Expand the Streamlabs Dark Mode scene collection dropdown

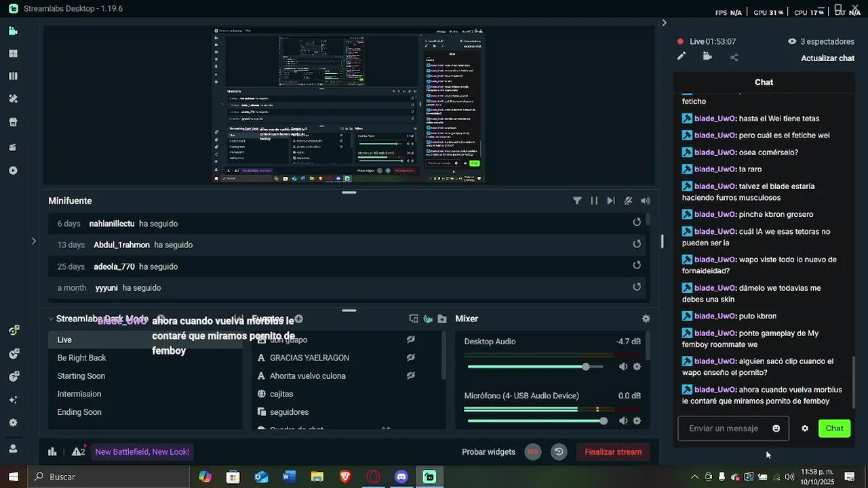tap(52, 319)
